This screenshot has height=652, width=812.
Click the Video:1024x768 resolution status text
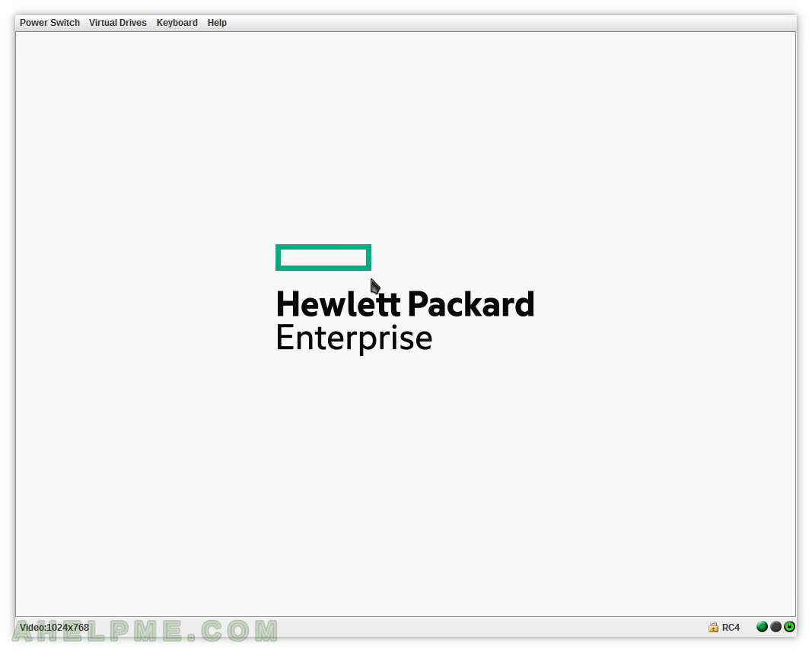(x=54, y=627)
